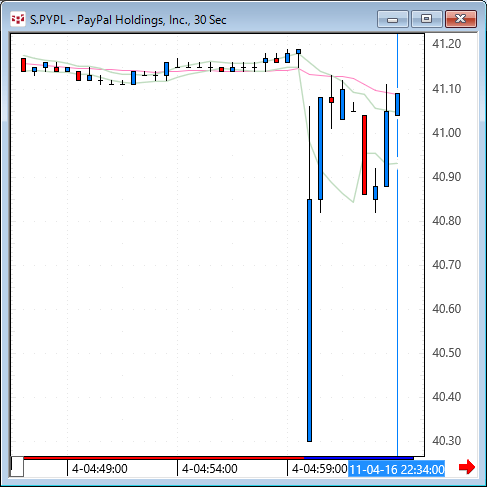Viewport: 487px width, 487px height.
Task: Click the 40.50 price scale label
Action: click(x=446, y=353)
